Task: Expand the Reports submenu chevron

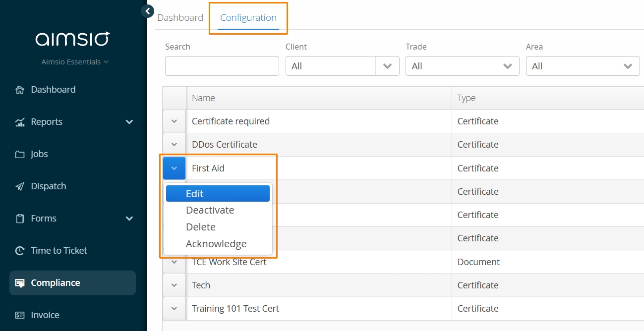Action: pyautogui.click(x=129, y=122)
